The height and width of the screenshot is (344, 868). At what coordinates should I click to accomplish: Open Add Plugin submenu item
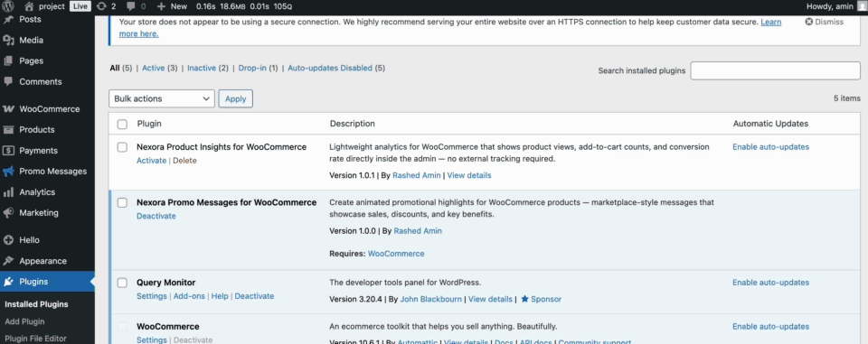[x=25, y=321]
